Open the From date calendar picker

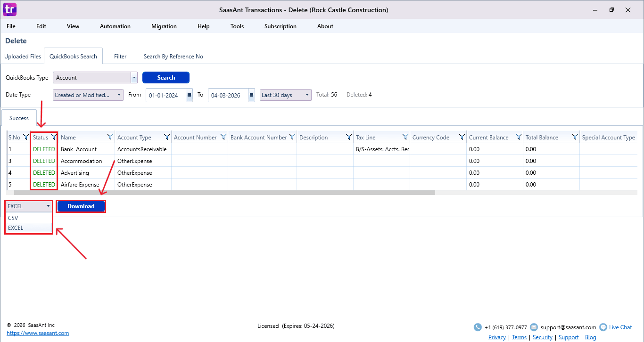[190, 95]
